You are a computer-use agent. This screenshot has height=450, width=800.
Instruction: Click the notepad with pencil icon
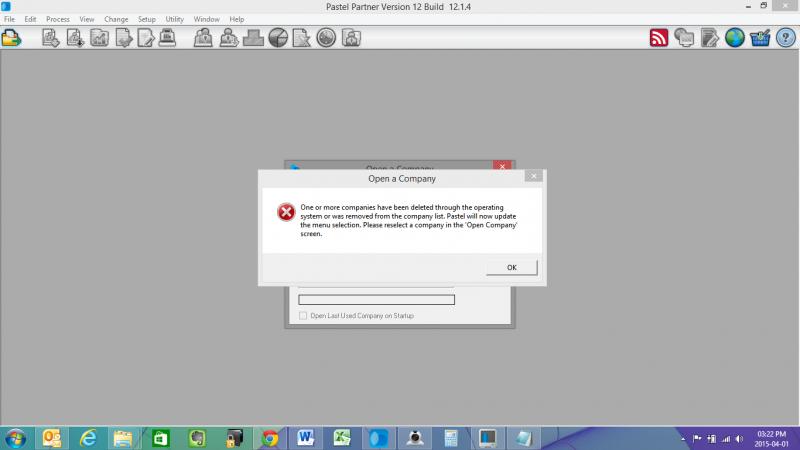click(710, 38)
